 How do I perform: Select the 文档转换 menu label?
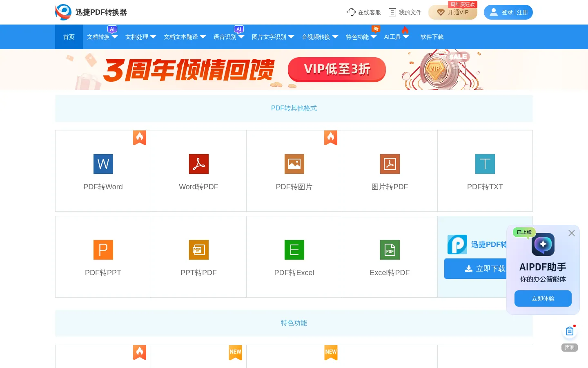[98, 37]
